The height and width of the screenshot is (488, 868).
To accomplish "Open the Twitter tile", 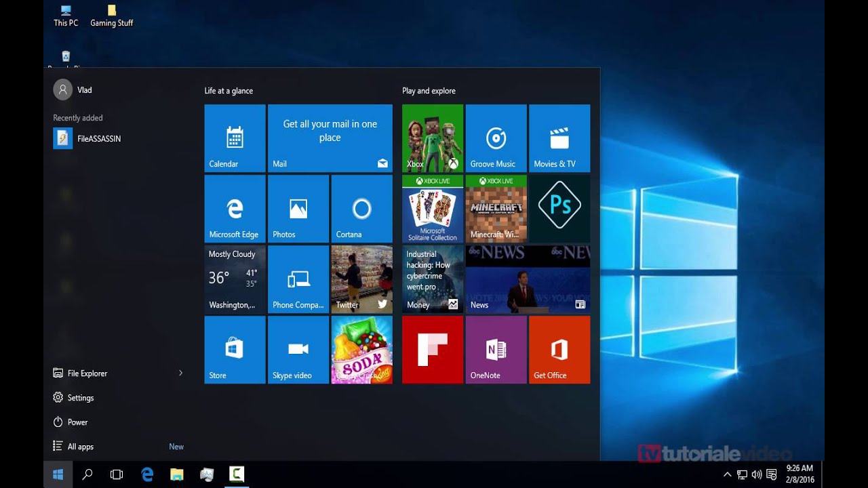I will (361, 279).
